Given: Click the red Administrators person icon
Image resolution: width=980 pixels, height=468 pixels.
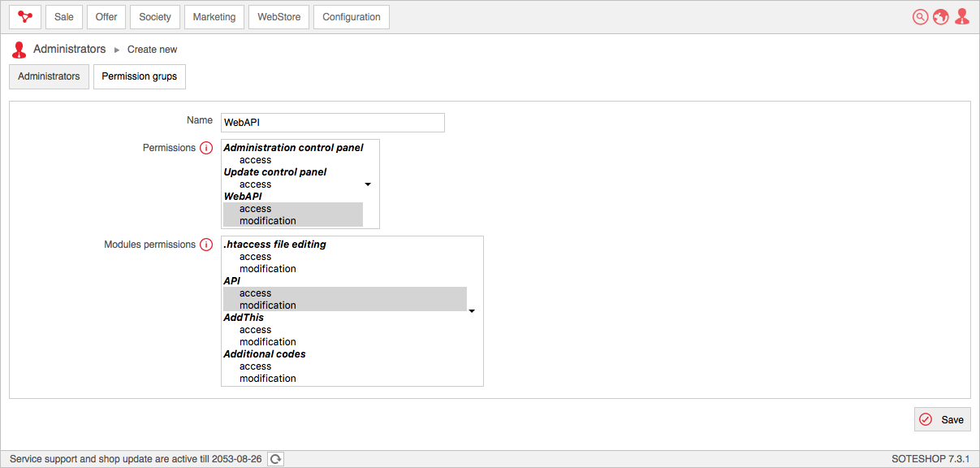Looking at the screenshot, I should tap(19, 50).
